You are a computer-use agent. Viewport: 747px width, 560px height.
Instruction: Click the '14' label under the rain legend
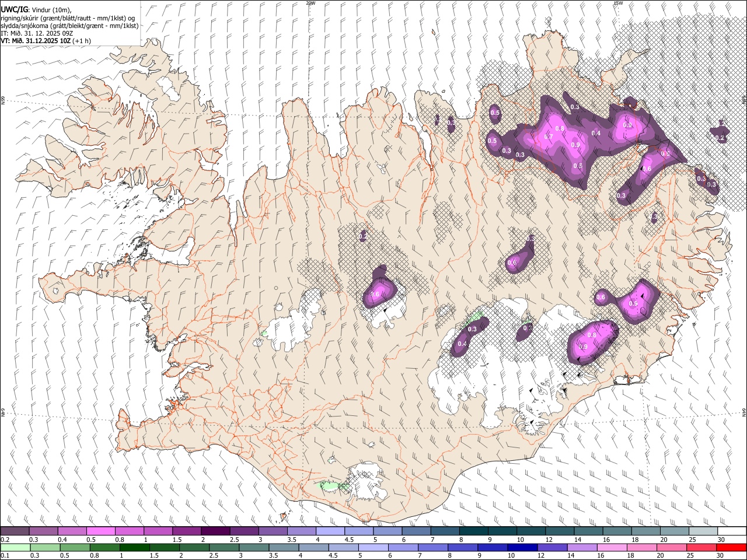[x=570, y=555]
